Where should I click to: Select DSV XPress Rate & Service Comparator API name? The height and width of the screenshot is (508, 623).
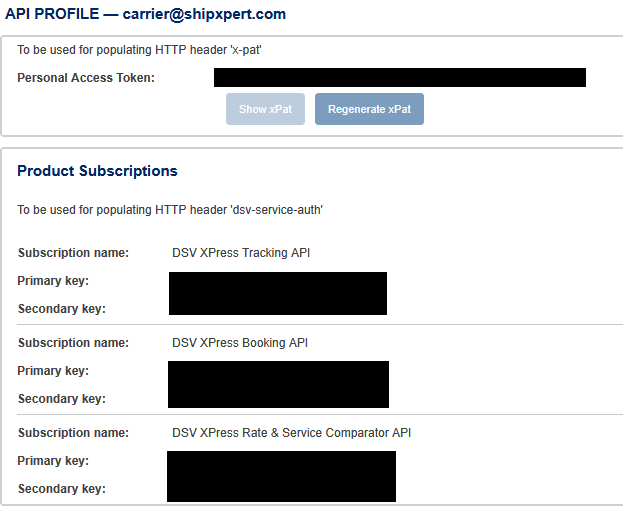click(291, 433)
